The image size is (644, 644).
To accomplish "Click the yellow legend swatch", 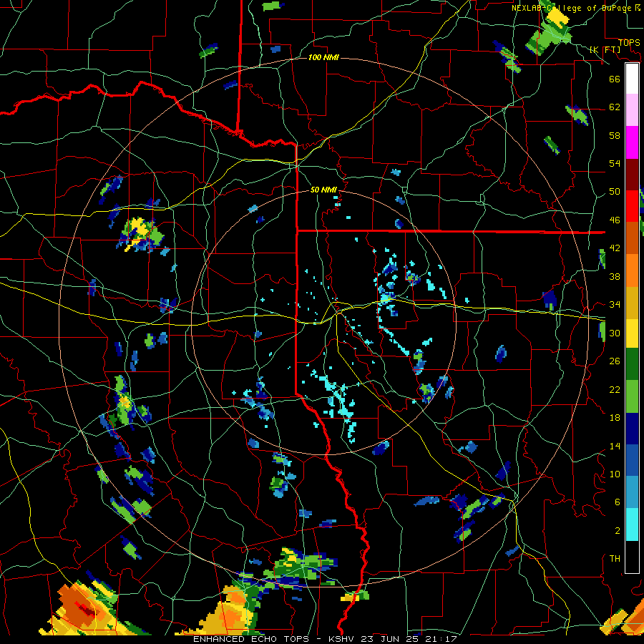I will pos(632,333).
